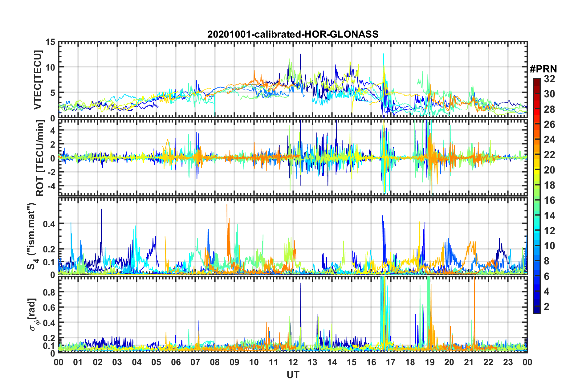Select the "0.2" tick on the σφ axis
This screenshot has width=586, height=392.
click(49, 338)
